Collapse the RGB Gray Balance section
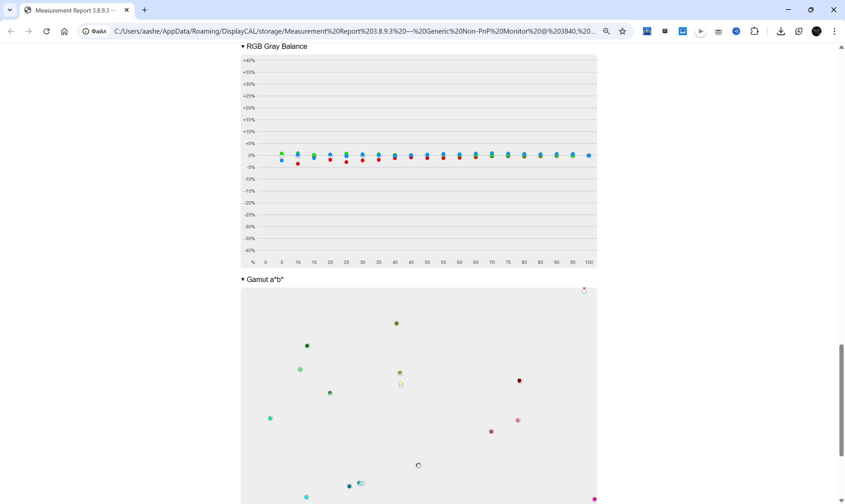 pos(243,47)
